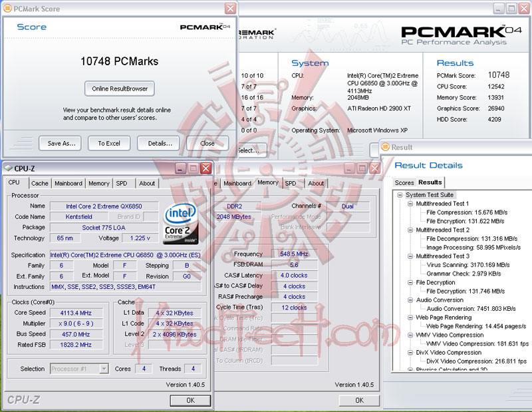Open Mainboard tab in front CPU-Z
The width and height of the screenshot is (532, 412).
tap(68, 184)
